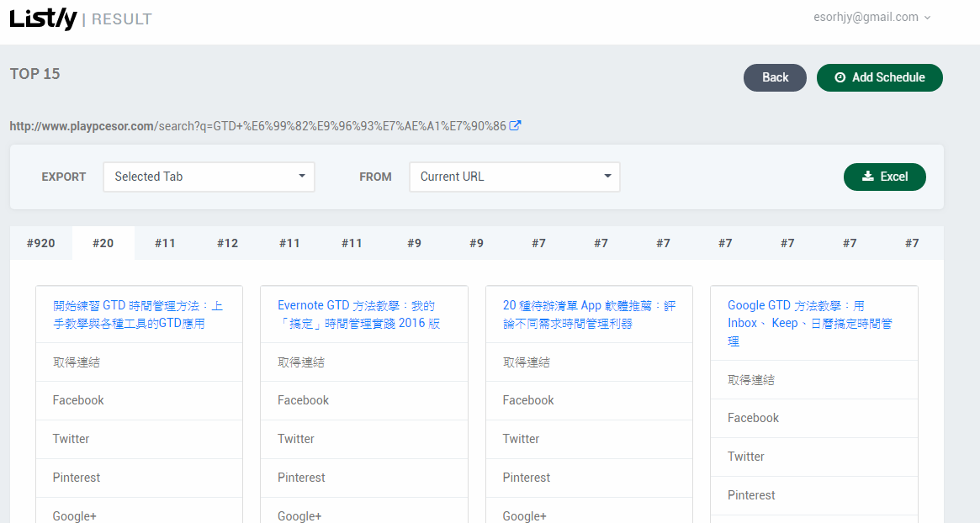Screen dimensions: 980x523
Task: Switch to the #920 tab
Action: pos(40,243)
